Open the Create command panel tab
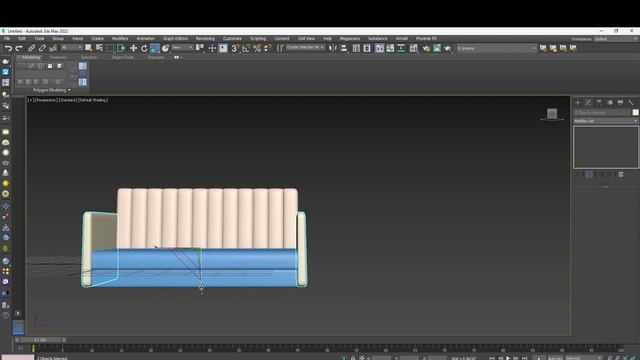 (578, 102)
